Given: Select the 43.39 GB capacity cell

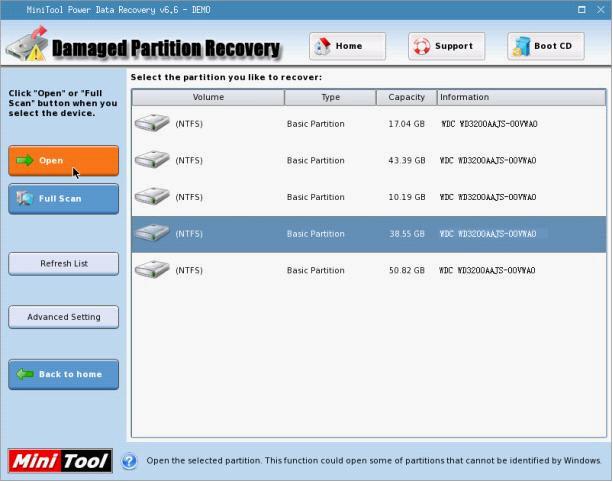Looking at the screenshot, I should [407, 161].
